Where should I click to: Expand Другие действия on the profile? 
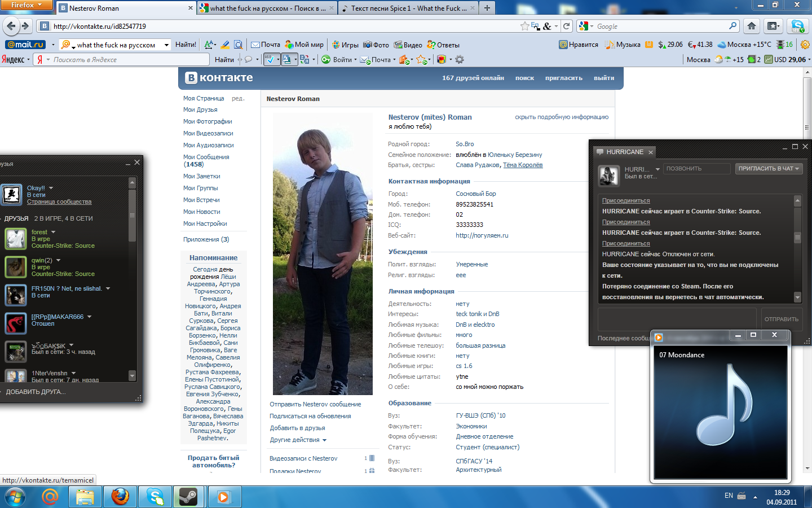[x=298, y=440]
